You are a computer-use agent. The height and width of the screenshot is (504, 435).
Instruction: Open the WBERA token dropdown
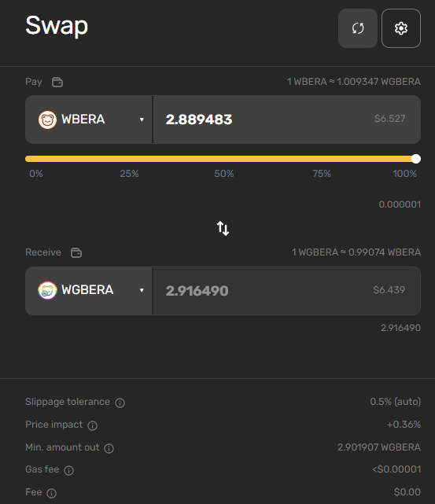point(89,120)
